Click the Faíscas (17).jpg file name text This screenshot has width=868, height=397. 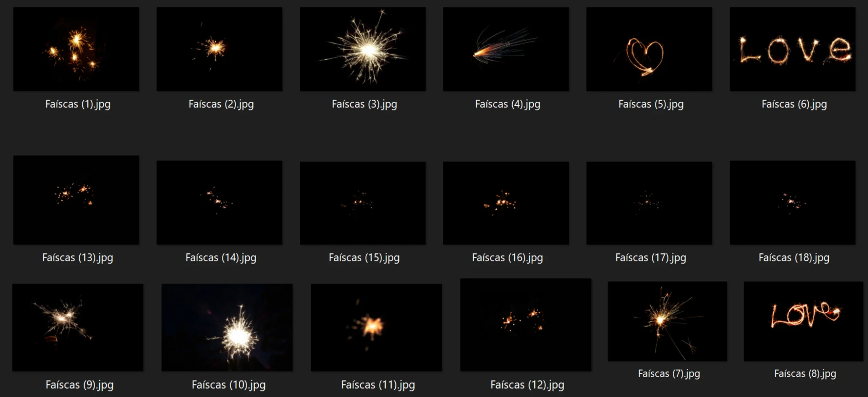click(651, 258)
